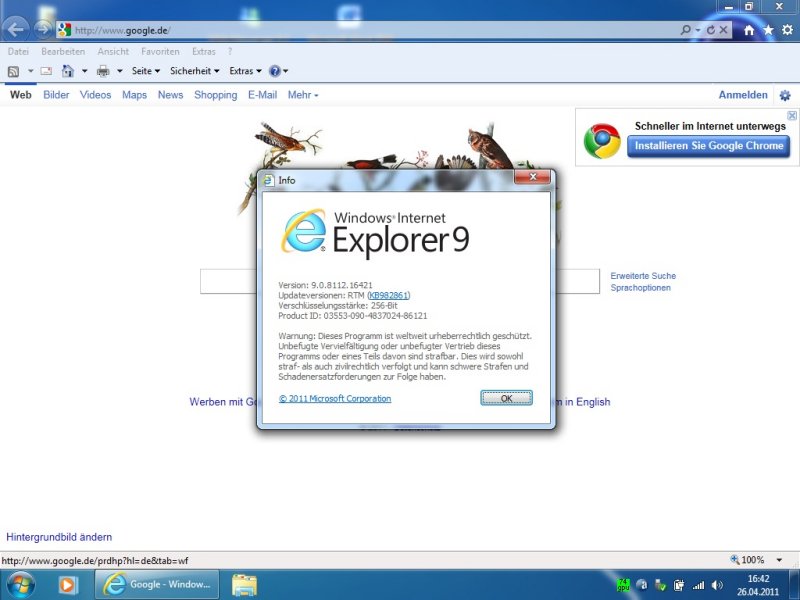
Task: Open Favorites with the star icon
Action: (768, 31)
